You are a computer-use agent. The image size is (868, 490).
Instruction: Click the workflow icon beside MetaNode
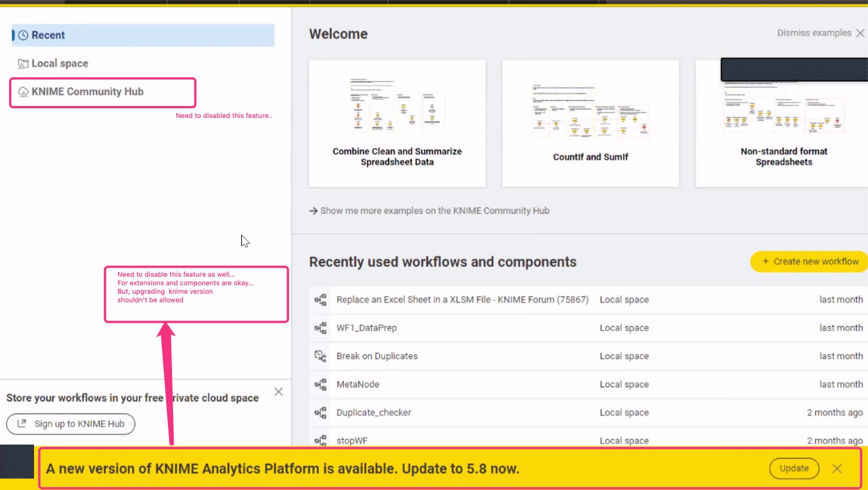click(x=321, y=385)
